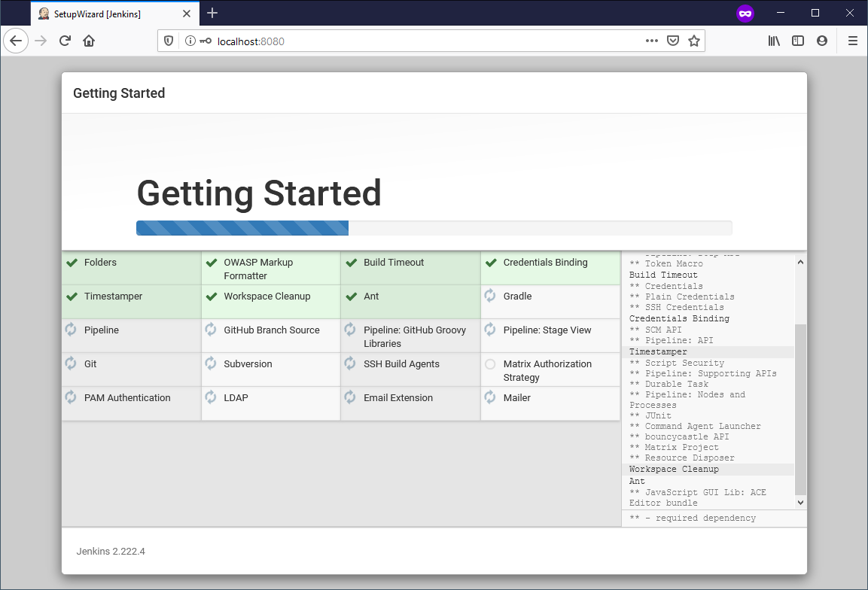The image size is (868, 590).
Task: Open the Firefox hamburger application menu
Action: tap(853, 41)
